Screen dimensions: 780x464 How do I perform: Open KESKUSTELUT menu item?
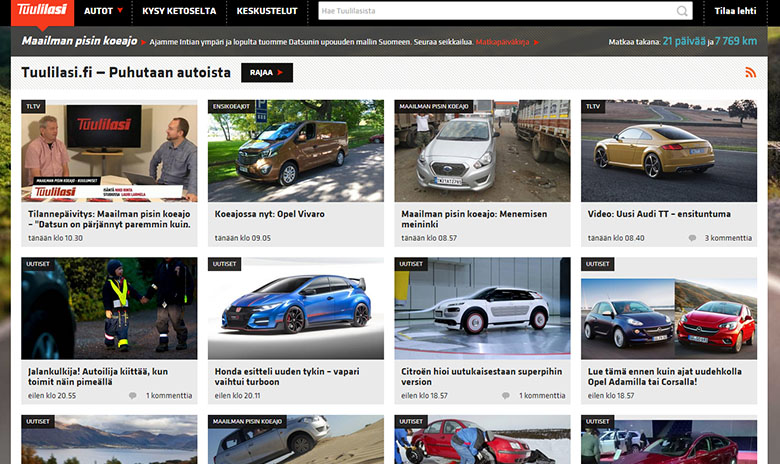pyautogui.click(x=267, y=11)
